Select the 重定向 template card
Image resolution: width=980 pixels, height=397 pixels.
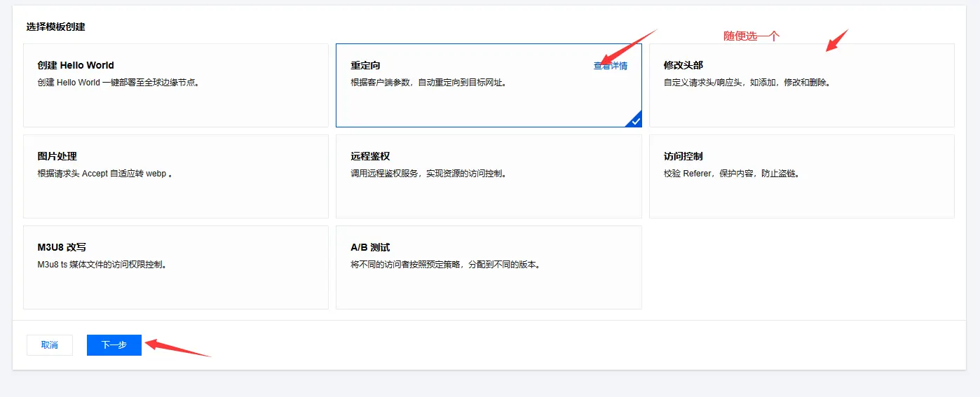[x=489, y=85]
